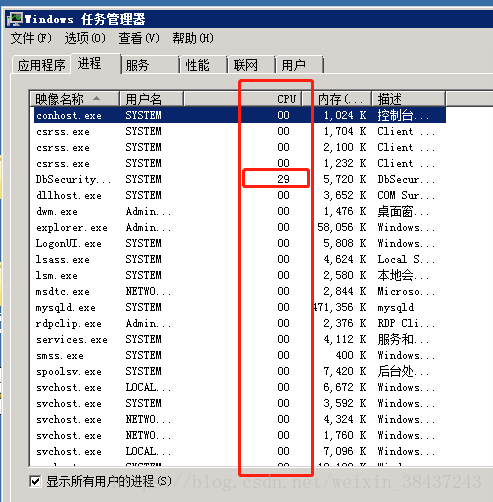The width and height of the screenshot is (493, 502).
Task: Select the conhost.exe process row
Action: 240,115
